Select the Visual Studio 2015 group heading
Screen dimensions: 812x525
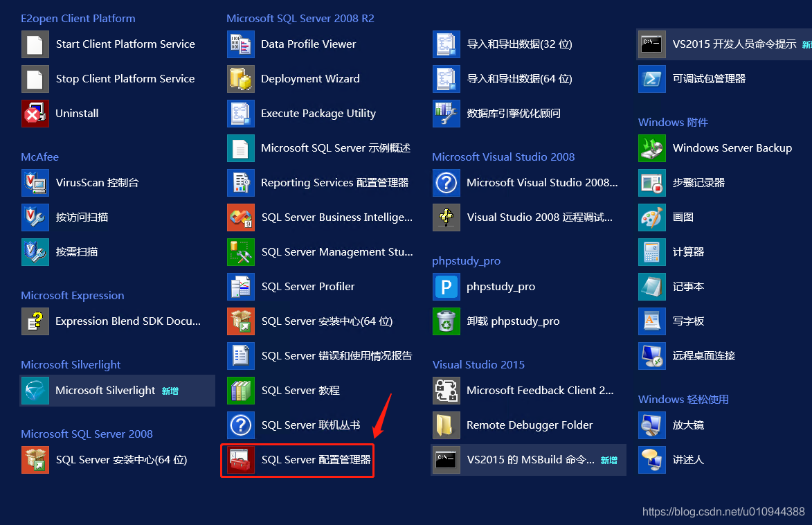point(478,365)
